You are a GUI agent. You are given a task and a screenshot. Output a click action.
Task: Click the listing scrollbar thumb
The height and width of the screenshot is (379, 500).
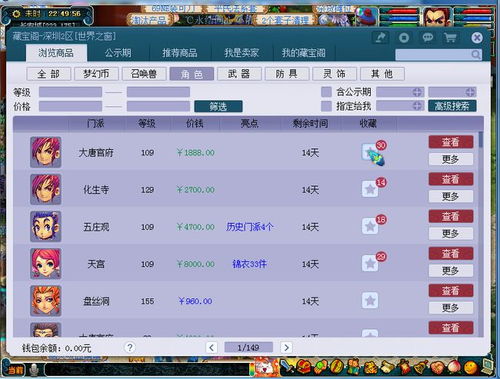tap(480, 140)
